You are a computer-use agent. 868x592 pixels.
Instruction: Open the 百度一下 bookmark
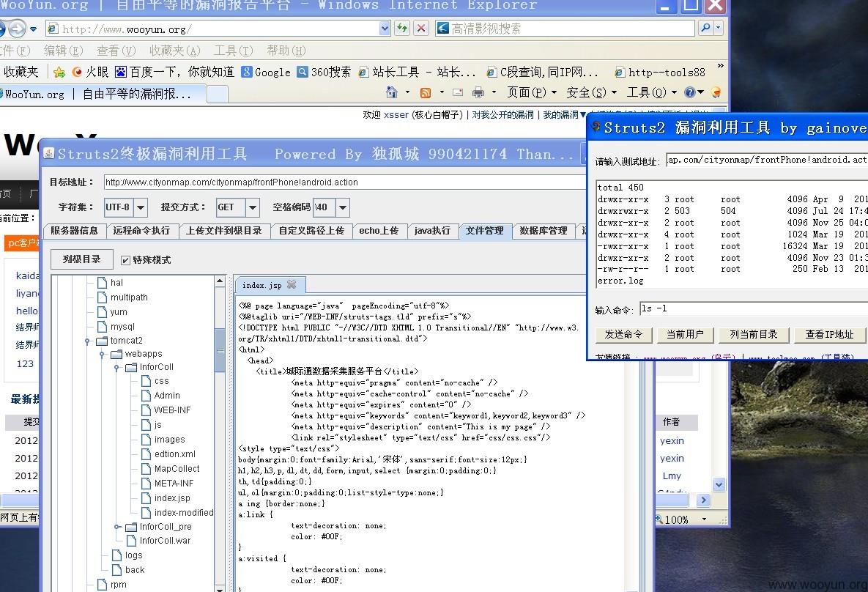click(x=174, y=72)
